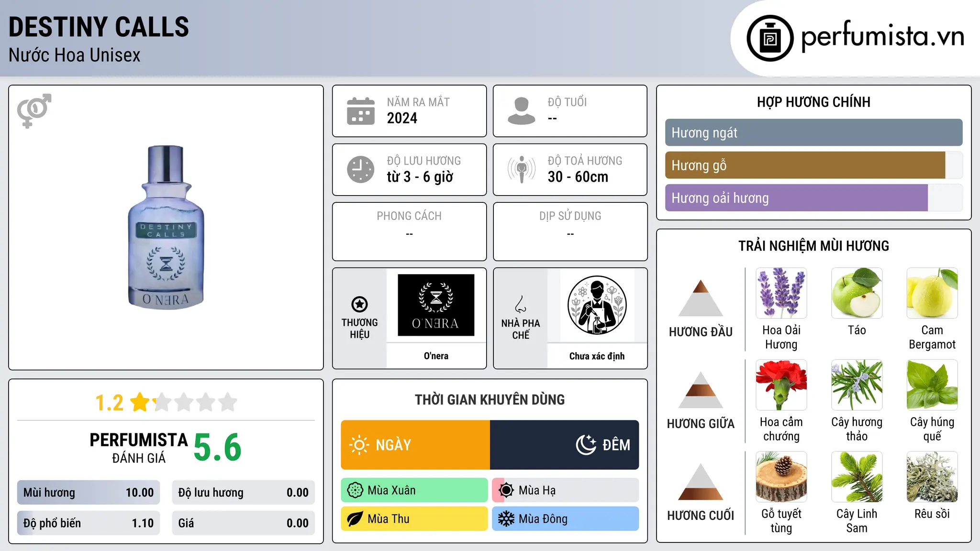Click the Mùa Đông season bar

click(566, 519)
